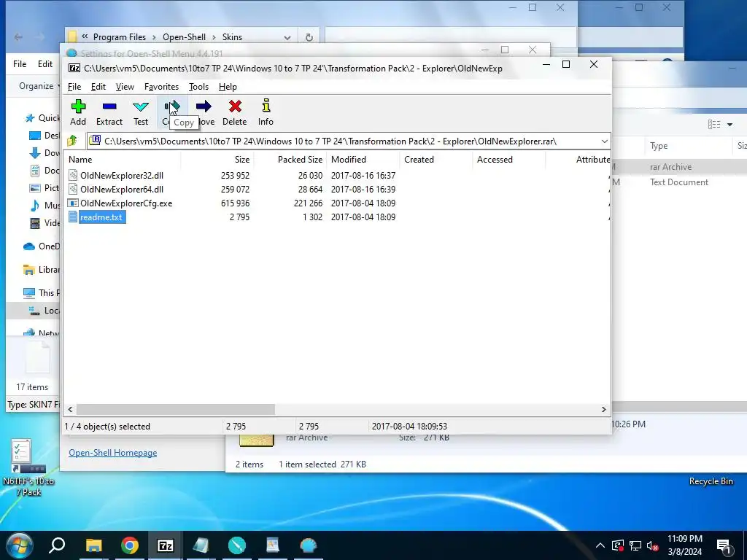747x560 pixels.
Task: Select the rar Archive row in right window
Action: (x=679, y=167)
